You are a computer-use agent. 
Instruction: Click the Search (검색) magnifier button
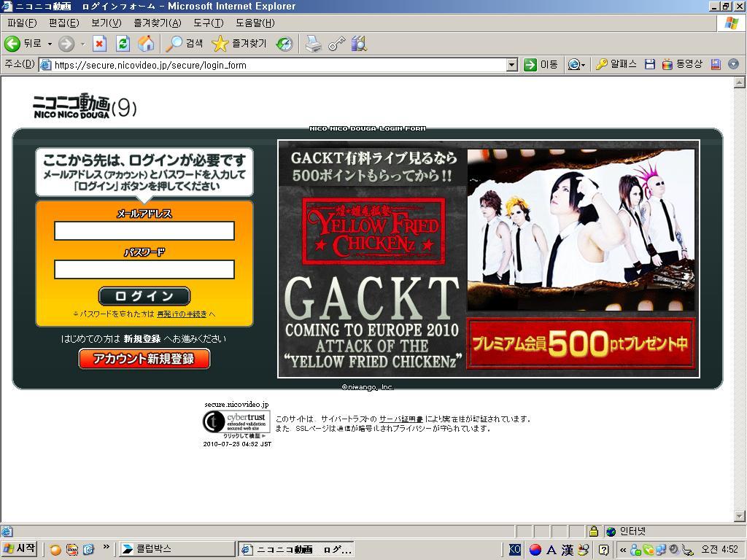coord(184,44)
